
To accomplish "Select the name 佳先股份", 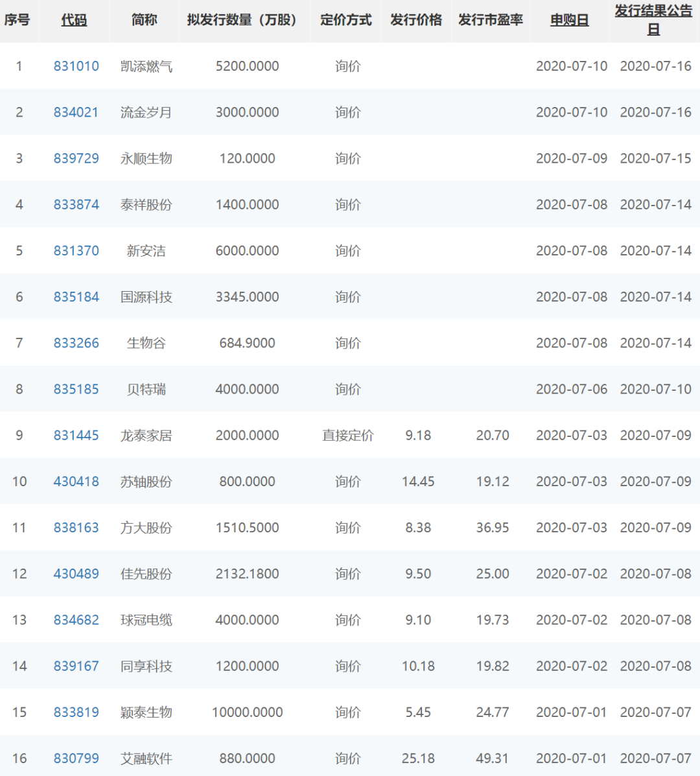I will pyautogui.click(x=146, y=574).
